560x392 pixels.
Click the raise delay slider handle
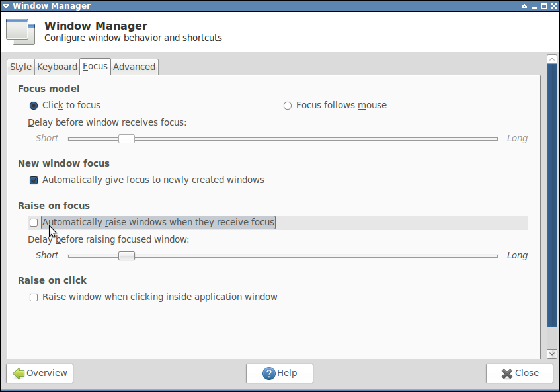tap(126, 256)
